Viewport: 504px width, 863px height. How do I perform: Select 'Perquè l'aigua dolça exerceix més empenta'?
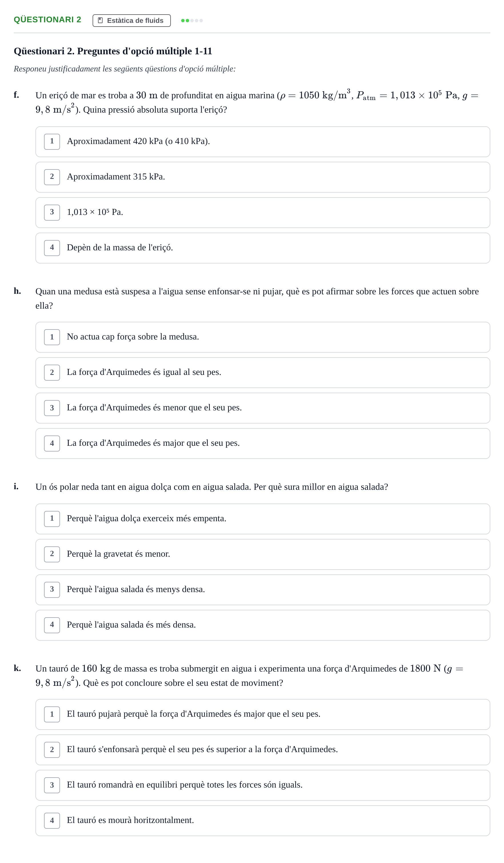263,519
